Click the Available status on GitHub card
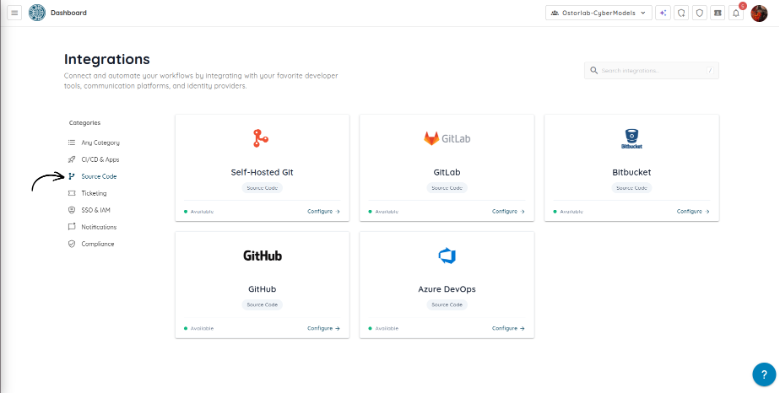This screenshot has width=779, height=393. click(199, 328)
